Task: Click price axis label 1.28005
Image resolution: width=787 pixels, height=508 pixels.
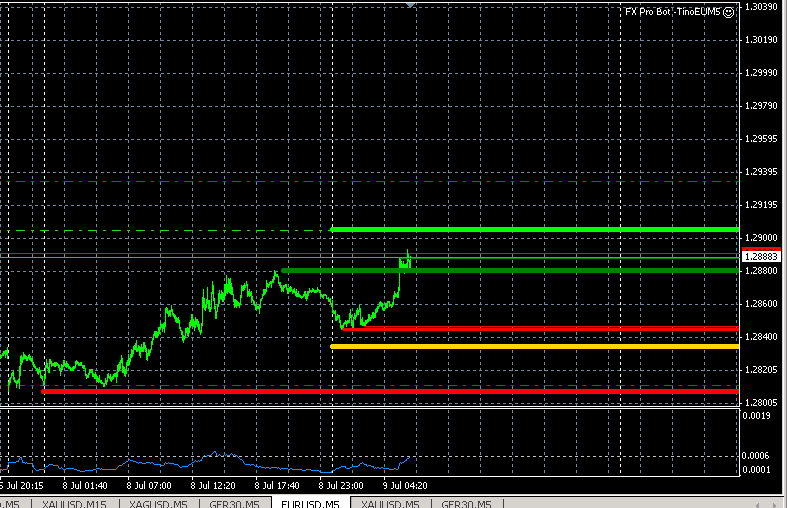Action: pos(761,403)
